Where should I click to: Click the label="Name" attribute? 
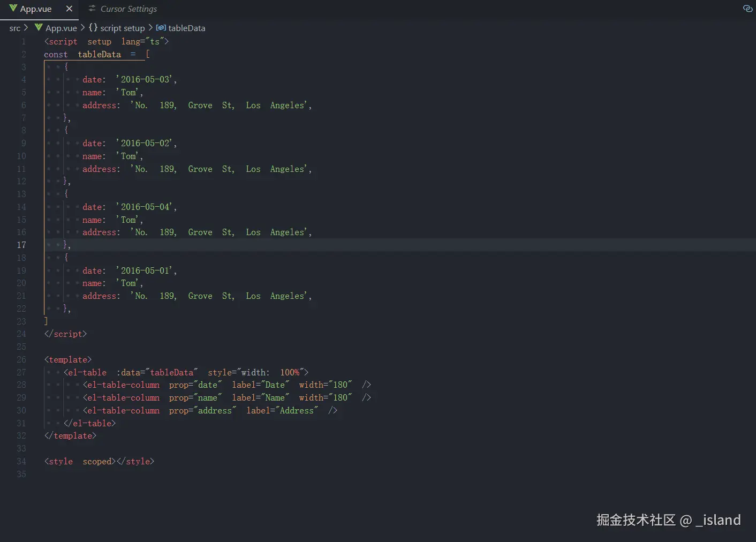[x=261, y=398]
